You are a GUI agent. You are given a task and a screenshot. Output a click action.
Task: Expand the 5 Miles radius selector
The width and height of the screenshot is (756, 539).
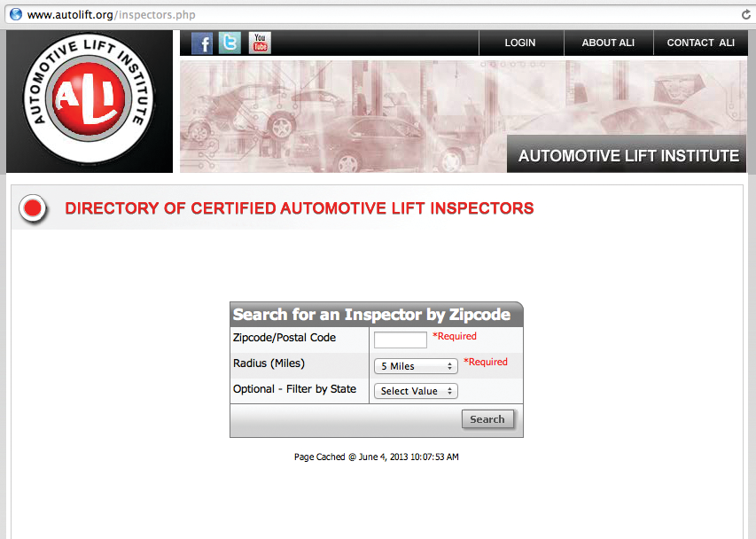coord(415,364)
